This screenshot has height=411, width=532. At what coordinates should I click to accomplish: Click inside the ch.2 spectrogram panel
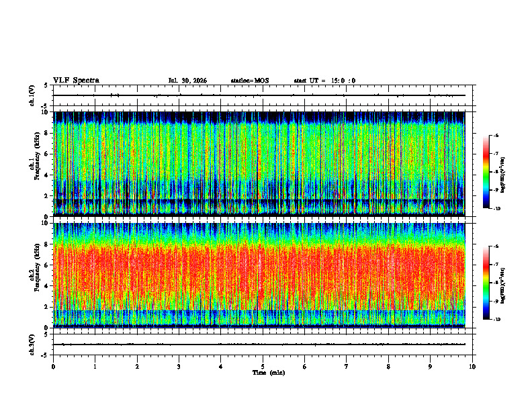coord(259,275)
